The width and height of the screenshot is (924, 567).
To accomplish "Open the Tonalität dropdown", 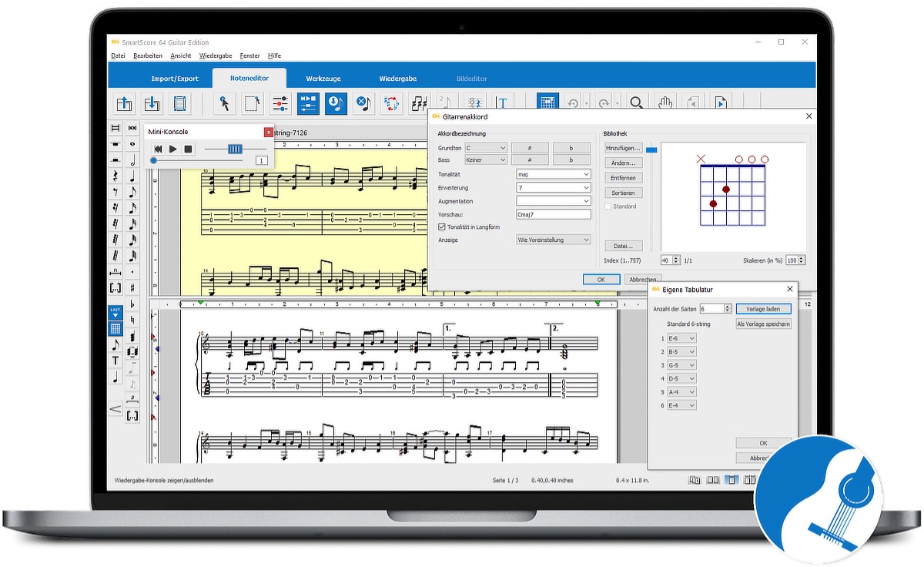I will click(x=554, y=174).
